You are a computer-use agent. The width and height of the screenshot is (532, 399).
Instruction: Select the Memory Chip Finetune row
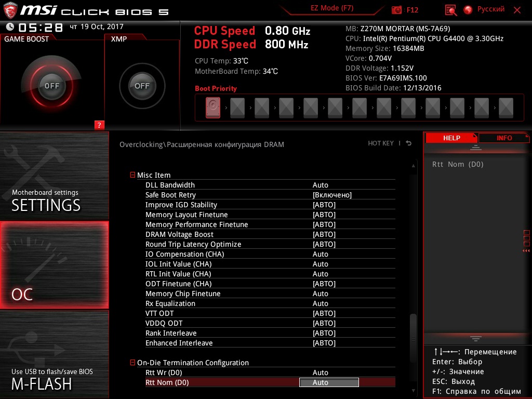[270, 294]
